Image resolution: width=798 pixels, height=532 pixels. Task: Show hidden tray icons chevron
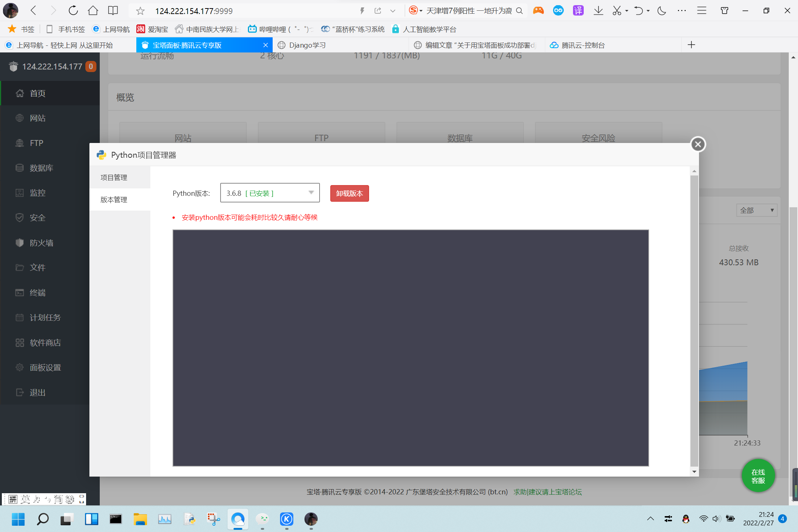coord(650,519)
